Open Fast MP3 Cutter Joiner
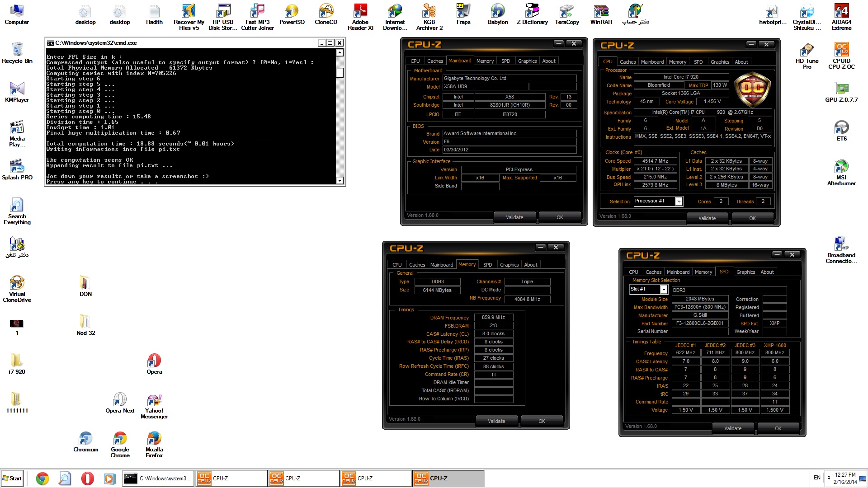The width and height of the screenshot is (868, 488). [x=257, y=17]
